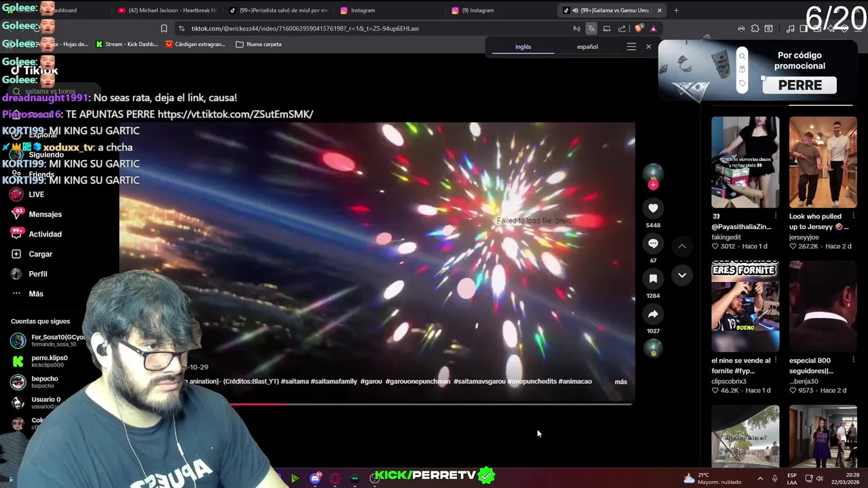Go to previous video with up chevron
This screenshot has height=488, width=868.
coord(682,246)
